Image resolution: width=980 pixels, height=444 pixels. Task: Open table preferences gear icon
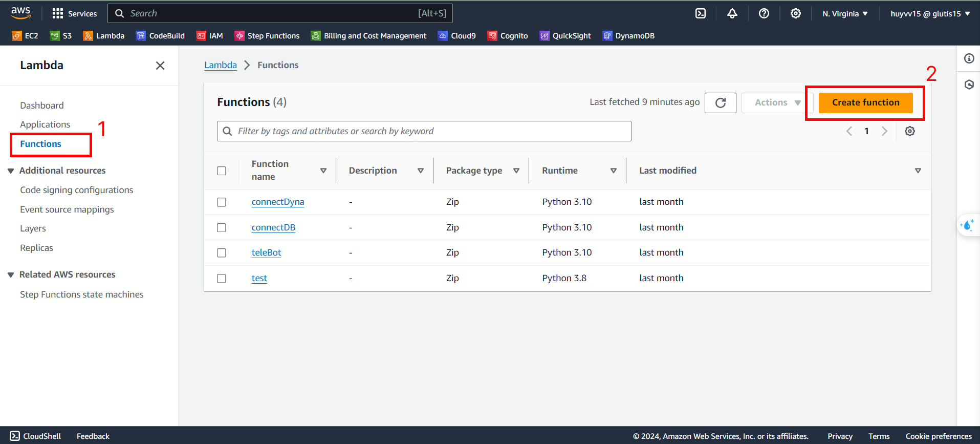click(x=910, y=131)
